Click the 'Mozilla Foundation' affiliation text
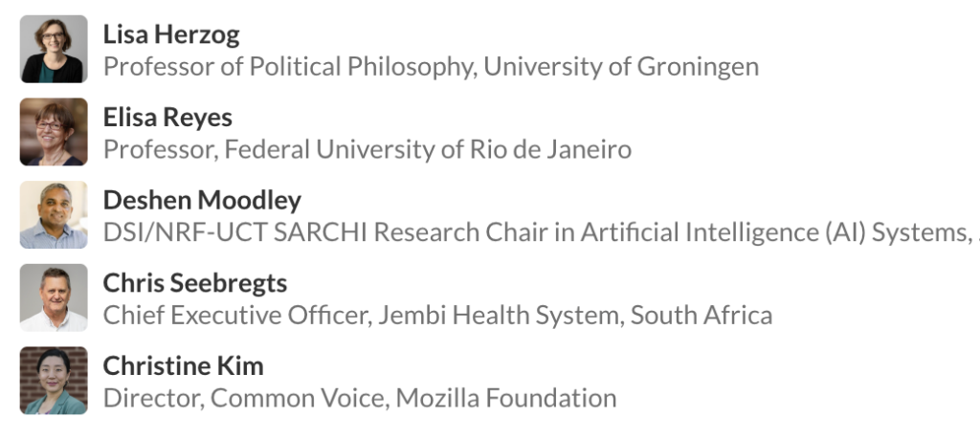The width and height of the screenshot is (980, 439). [x=506, y=398]
